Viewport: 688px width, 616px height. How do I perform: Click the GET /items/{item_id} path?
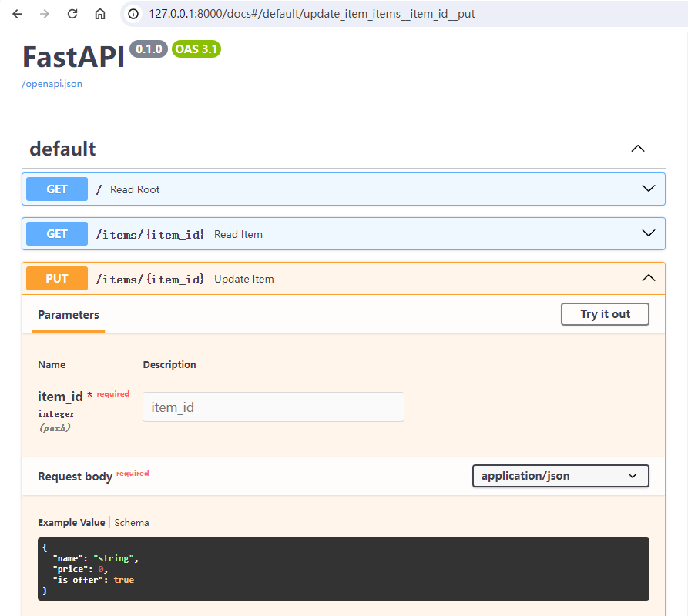tap(150, 235)
